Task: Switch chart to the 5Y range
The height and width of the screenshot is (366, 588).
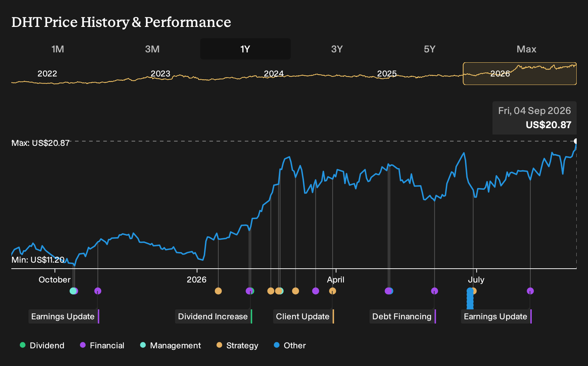Action: tap(430, 49)
